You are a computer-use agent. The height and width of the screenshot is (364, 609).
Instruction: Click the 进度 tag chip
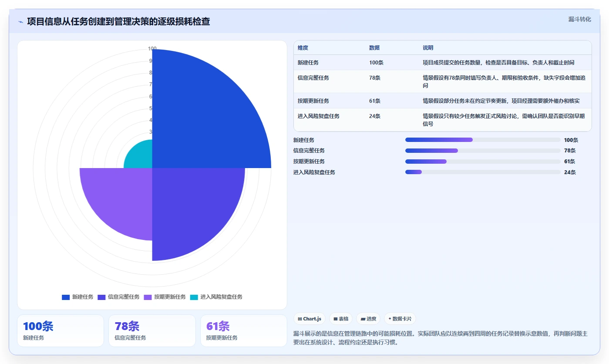pyautogui.click(x=368, y=319)
